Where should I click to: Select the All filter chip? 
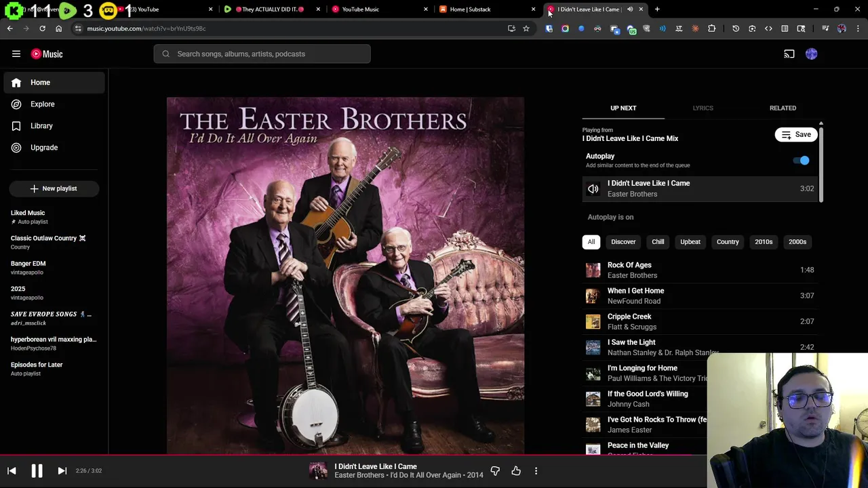(x=591, y=242)
